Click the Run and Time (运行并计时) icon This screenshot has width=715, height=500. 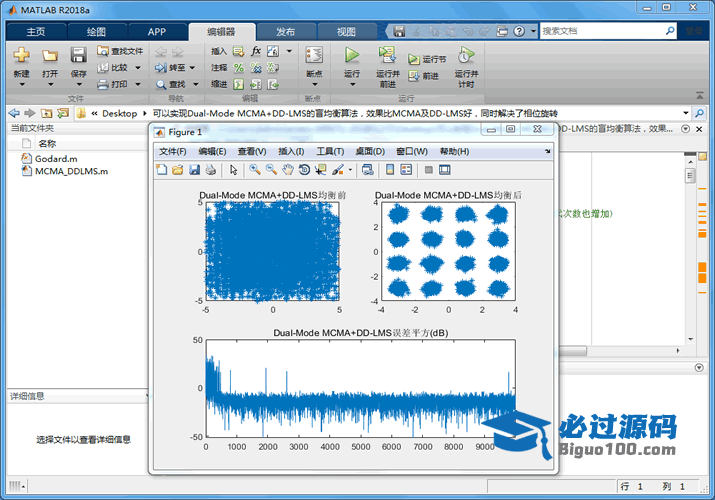tap(465, 56)
